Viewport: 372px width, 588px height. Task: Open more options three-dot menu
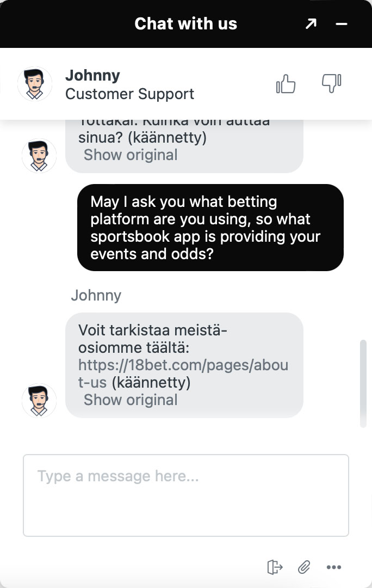tap(333, 567)
